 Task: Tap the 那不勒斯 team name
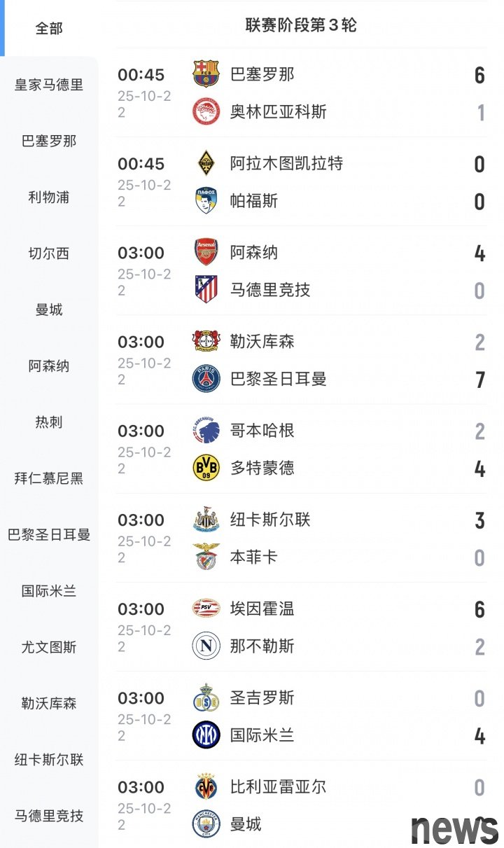[262, 646]
